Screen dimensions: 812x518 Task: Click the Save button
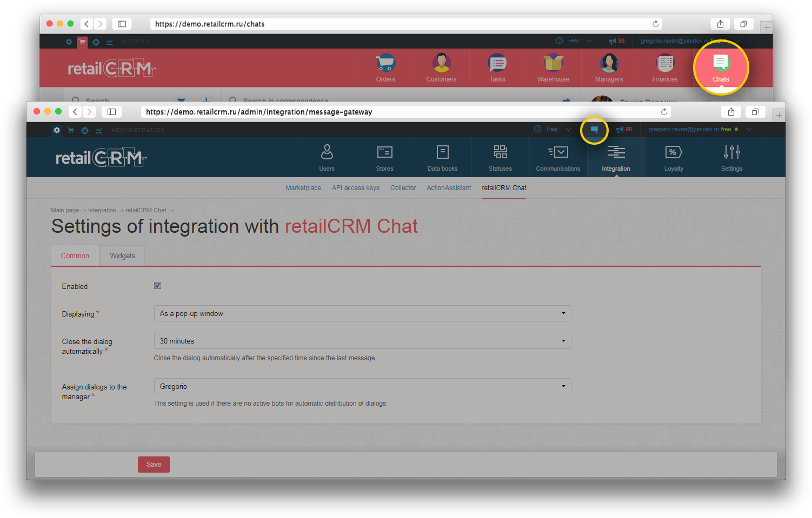tap(154, 465)
